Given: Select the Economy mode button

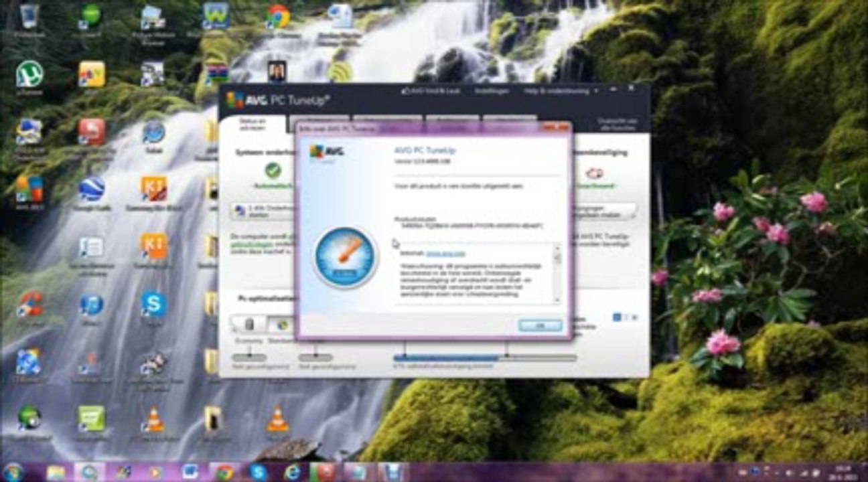Looking at the screenshot, I should pyautogui.click(x=248, y=325).
